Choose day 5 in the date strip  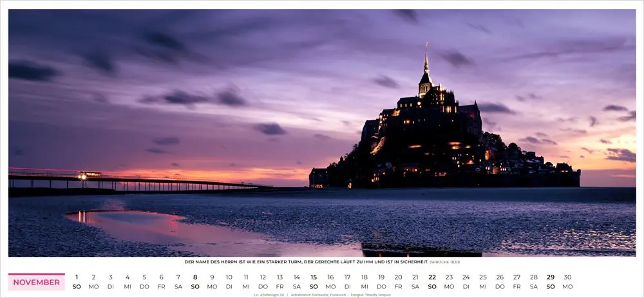[x=144, y=277]
